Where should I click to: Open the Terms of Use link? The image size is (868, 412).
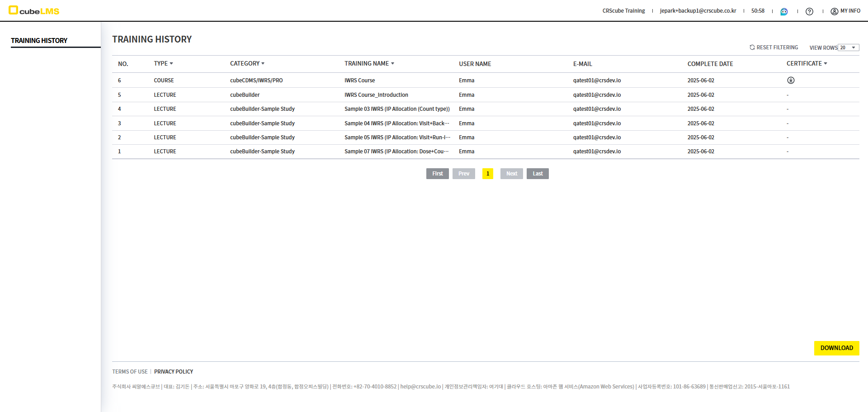point(130,372)
